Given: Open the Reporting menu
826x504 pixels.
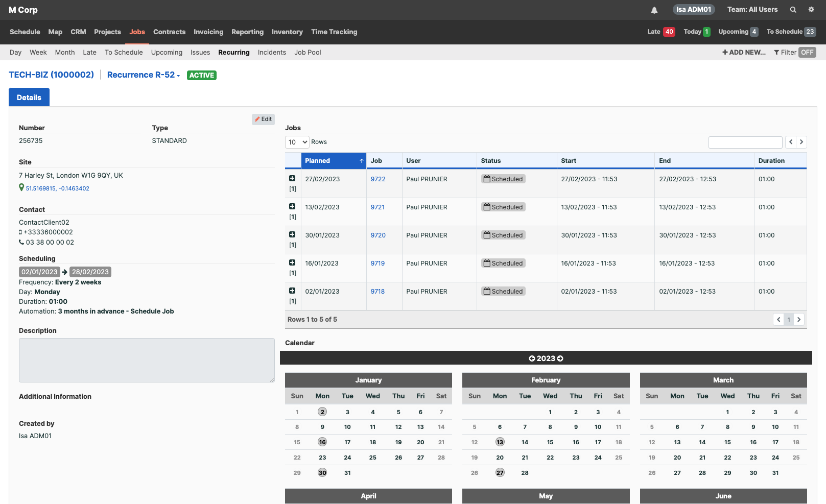Looking at the screenshot, I should click(x=247, y=32).
